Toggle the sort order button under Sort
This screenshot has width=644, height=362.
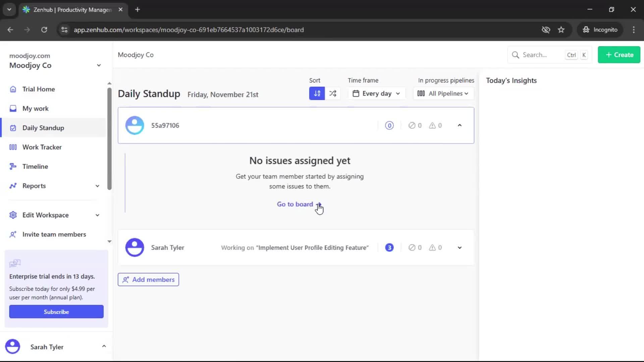tap(317, 93)
